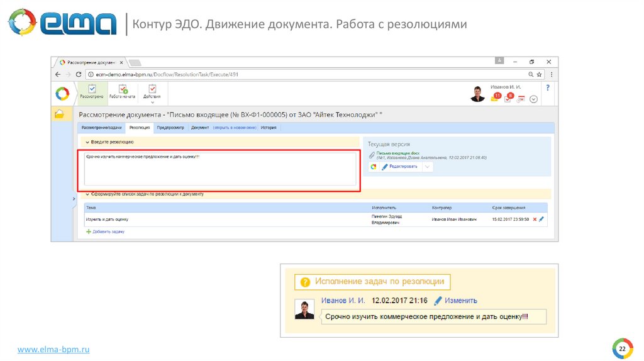Open the 'Действия' actions menu
The height and width of the screenshot is (361, 644).
click(152, 92)
